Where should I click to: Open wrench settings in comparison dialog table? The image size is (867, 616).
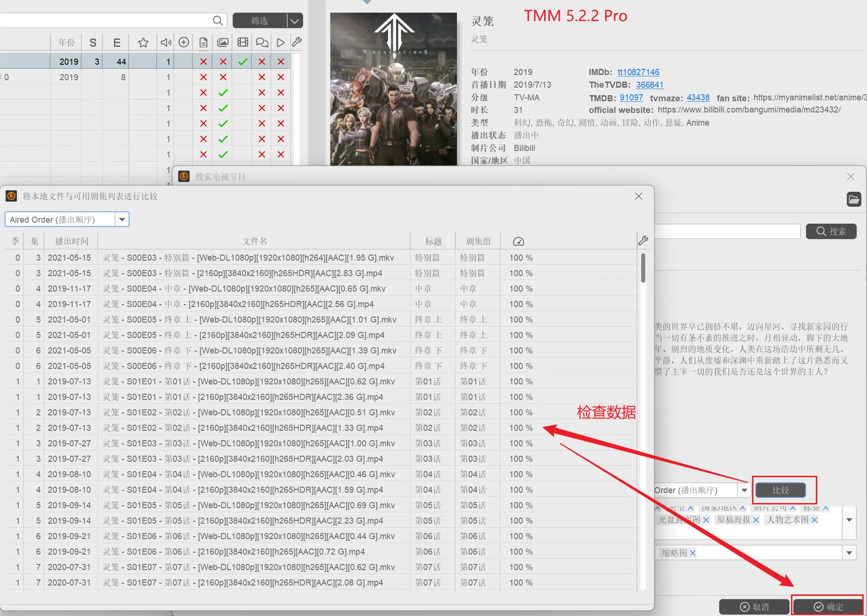[643, 240]
